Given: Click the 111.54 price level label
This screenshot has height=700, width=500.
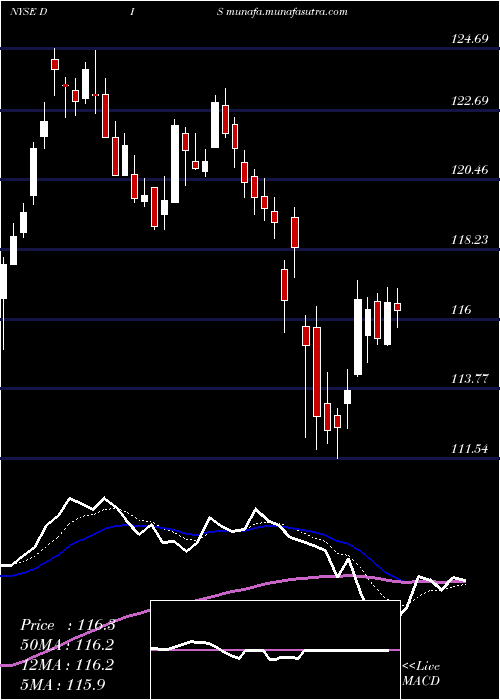Looking at the screenshot, I should (x=470, y=449).
